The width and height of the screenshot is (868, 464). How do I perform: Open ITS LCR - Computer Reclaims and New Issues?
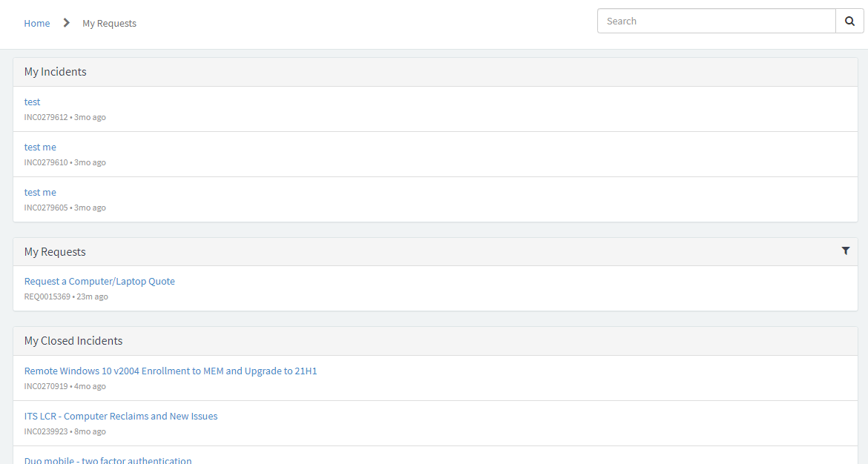120,416
